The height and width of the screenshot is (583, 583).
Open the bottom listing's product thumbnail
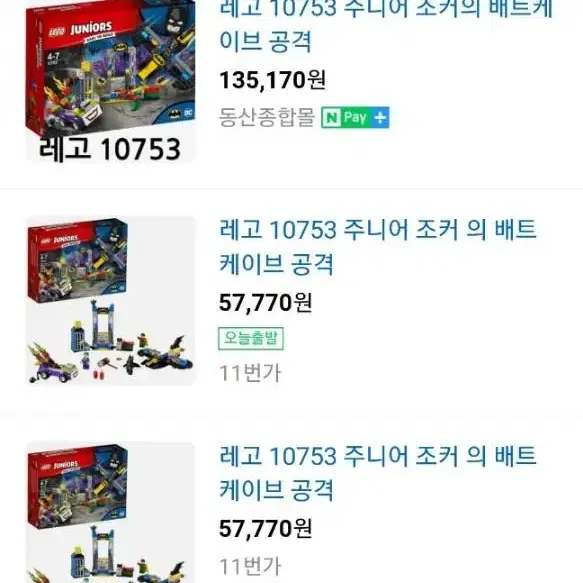click(110, 513)
